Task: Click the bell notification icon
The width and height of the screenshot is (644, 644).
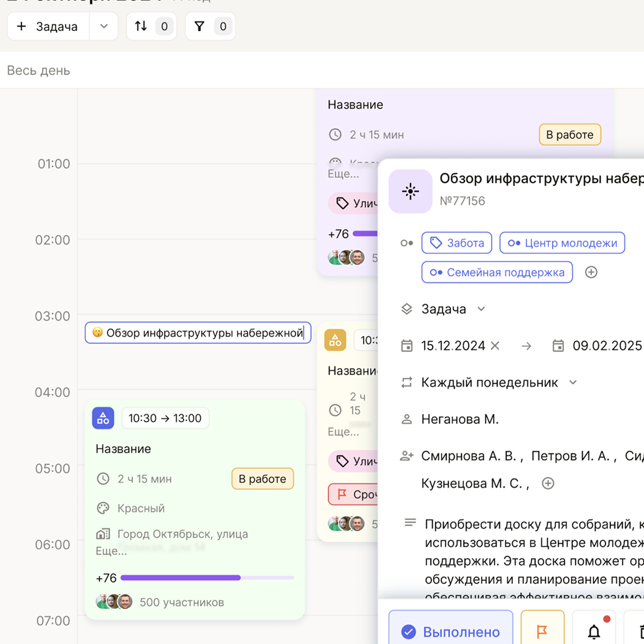Action: coord(594,631)
